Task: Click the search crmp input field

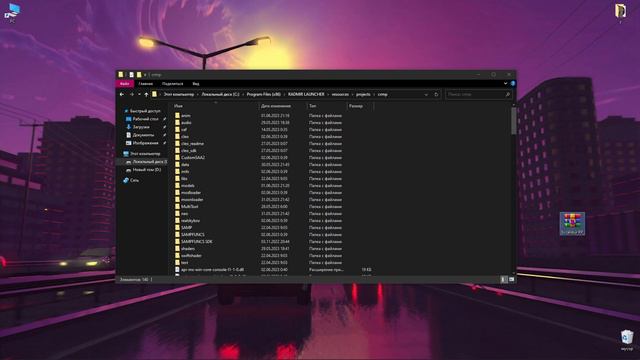Action: pyautogui.click(x=475, y=94)
